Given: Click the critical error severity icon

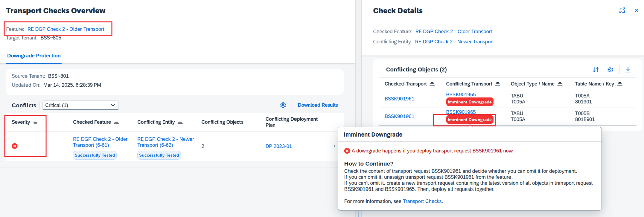Looking at the screenshot, I should point(15,146).
